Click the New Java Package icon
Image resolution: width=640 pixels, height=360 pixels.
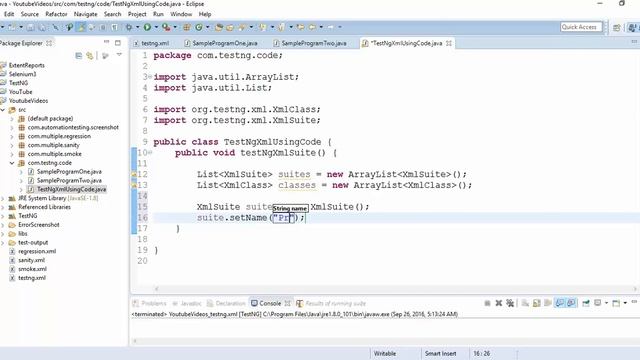tap(187, 27)
